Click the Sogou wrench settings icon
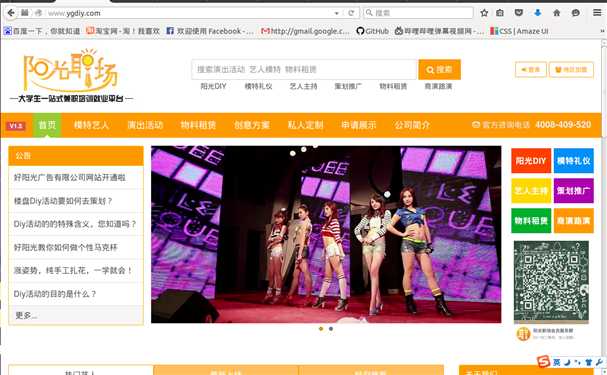Screen dimensions: 607x375 tap(599, 362)
